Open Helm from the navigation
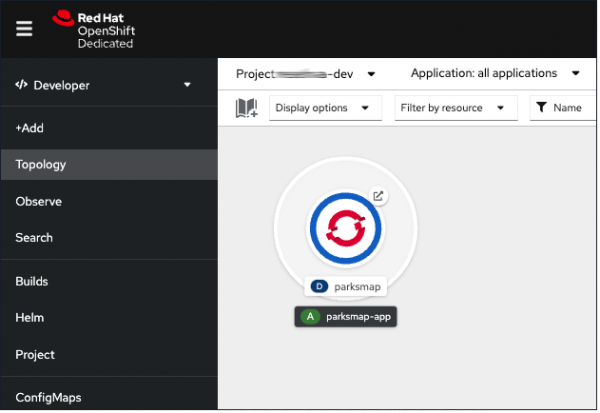 pyautogui.click(x=30, y=318)
